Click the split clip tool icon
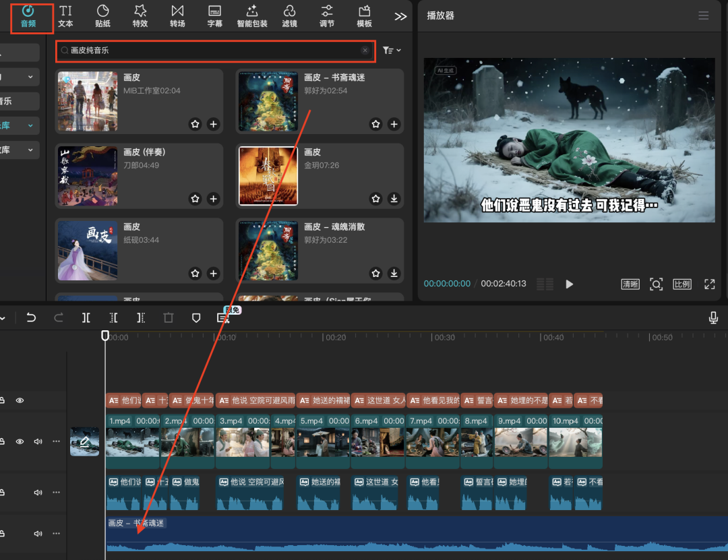This screenshot has height=560, width=728. (x=86, y=317)
